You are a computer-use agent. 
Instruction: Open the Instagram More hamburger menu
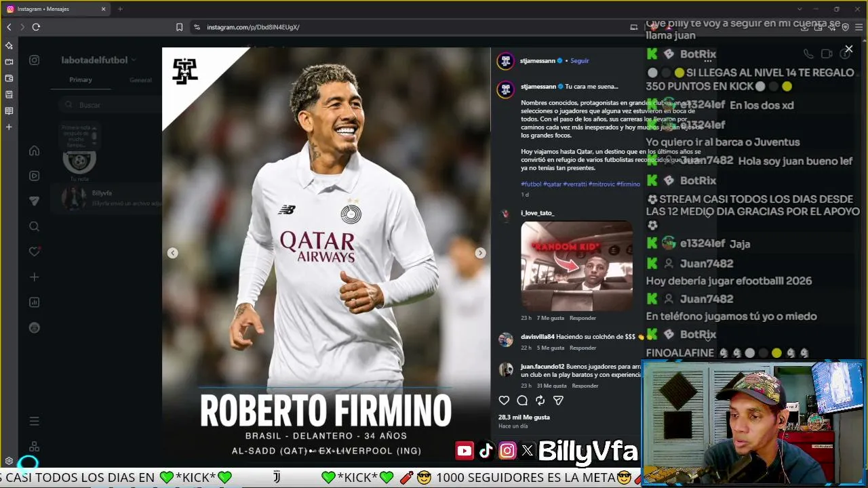pyautogui.click(x=35, y=421)
